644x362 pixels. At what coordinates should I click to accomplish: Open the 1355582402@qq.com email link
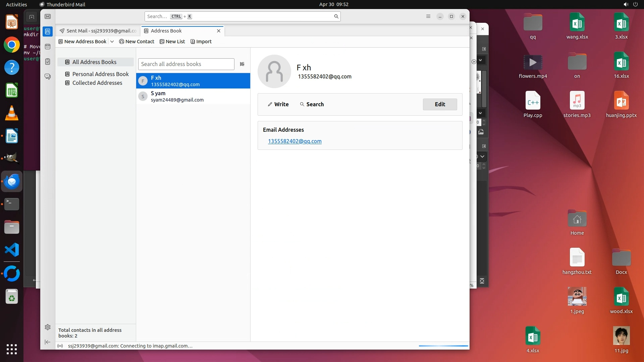pos(294,141)
